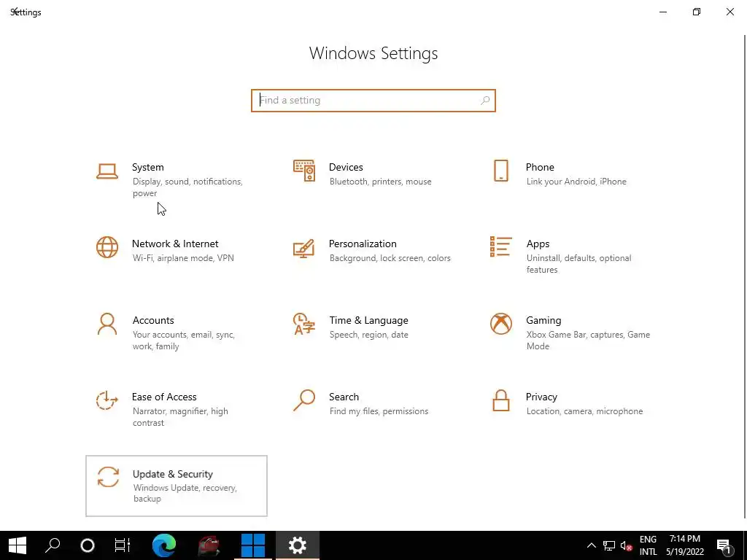Click the Phone icon
Viewport: 747px width, 560px height.
pos(500,171)
